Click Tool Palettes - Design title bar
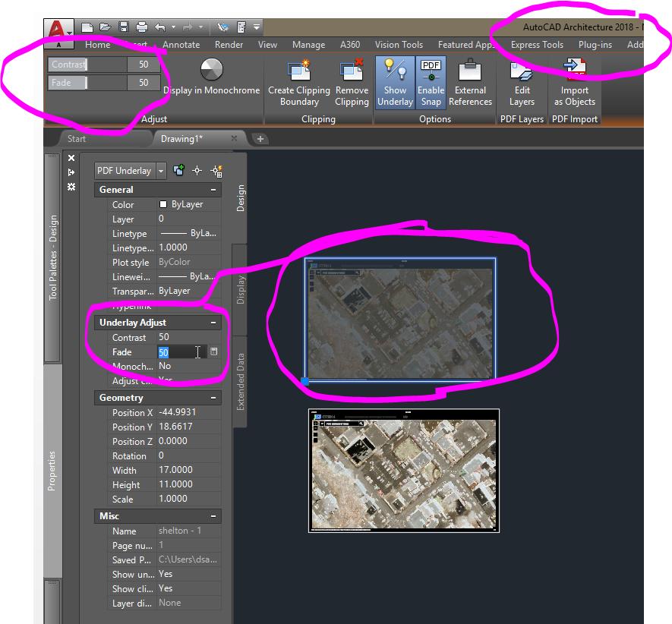Image resolution: width=672 pixels, height=624 pixels. point(52,257)
